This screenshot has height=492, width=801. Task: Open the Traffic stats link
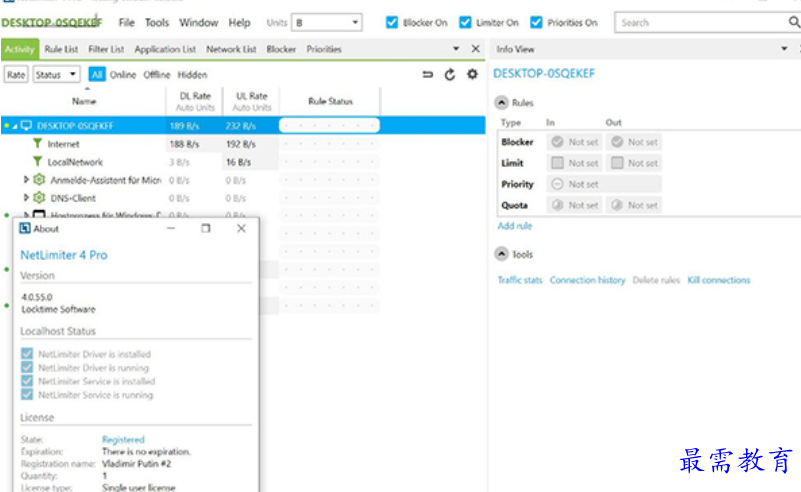click(520, 280)
